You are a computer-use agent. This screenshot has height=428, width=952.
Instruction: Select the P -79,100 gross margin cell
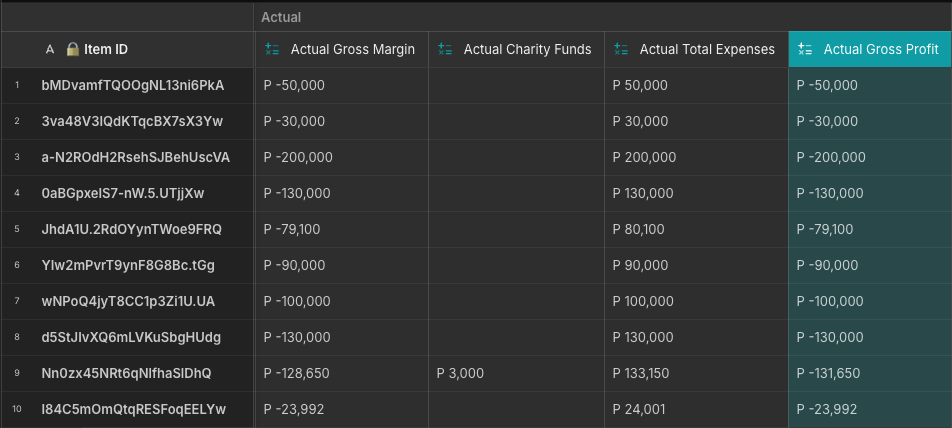tap(342, 229)
